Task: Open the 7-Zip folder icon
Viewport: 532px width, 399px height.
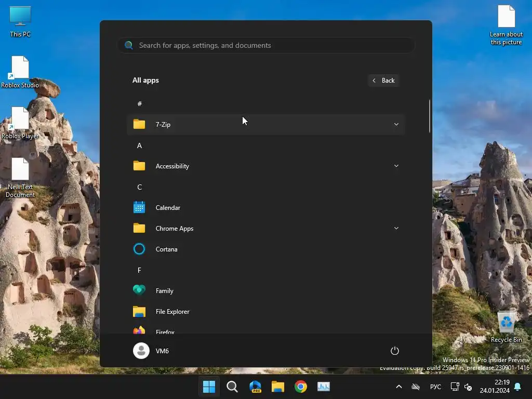Action: 139,124
